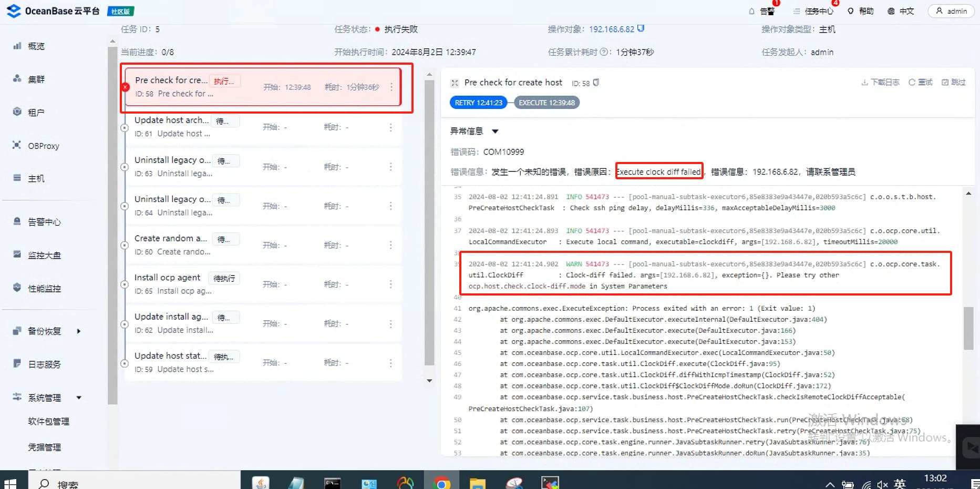Expand the 备份恢复 backup menu arrow
980x489 pixels.
(79, 331)
